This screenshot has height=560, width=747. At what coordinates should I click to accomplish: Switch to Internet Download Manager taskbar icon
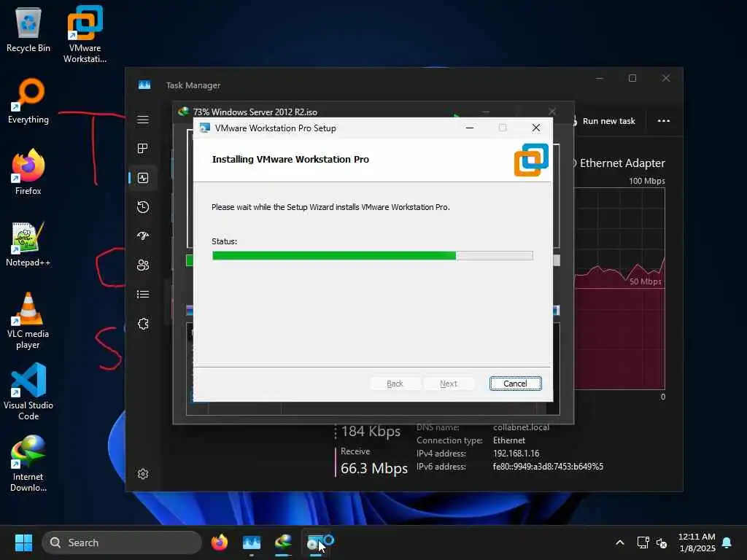coord(284,542)
